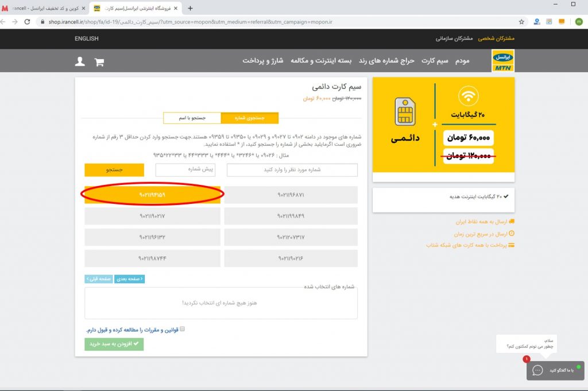Select number ۹۰۲۱۱۹۰۲۱۷

coord(152,216)
